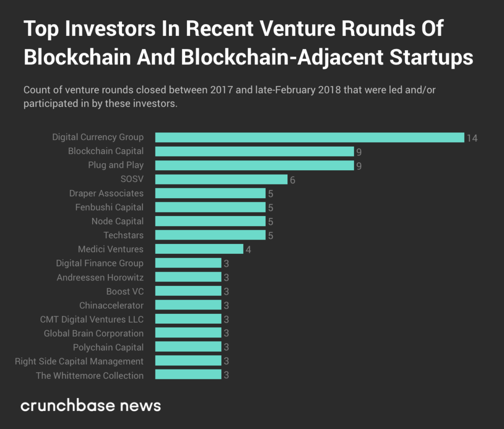Select the Blockchain Capital bar
Image resolution: width=504 pixels, height=429 pixels.
point(254,151)
